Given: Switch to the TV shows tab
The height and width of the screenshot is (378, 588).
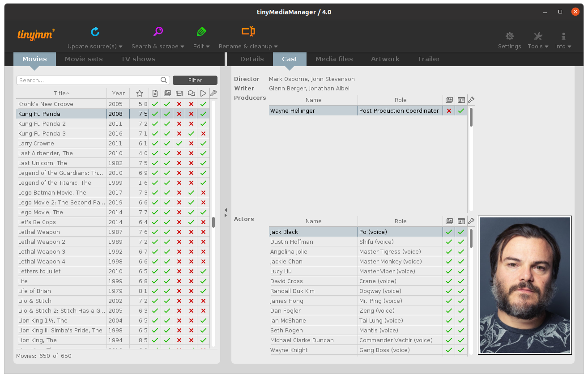Looking at the screenshot, I should 138,59.
